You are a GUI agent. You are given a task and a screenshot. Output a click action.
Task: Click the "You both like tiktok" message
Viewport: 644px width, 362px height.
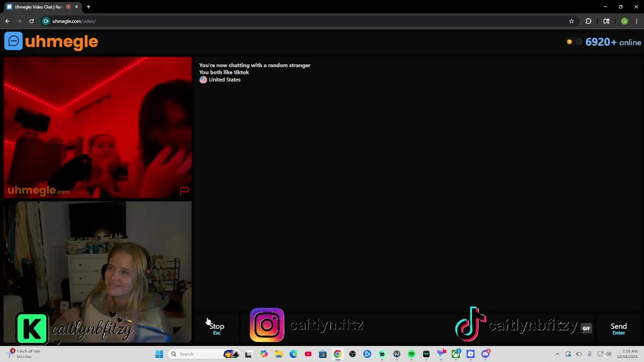(x=224, y=72)
